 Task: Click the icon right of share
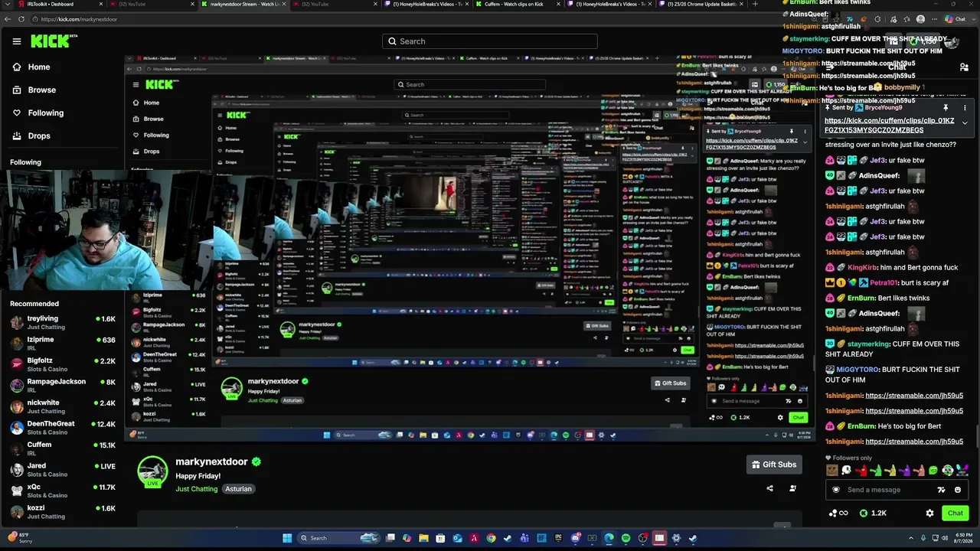793,488
